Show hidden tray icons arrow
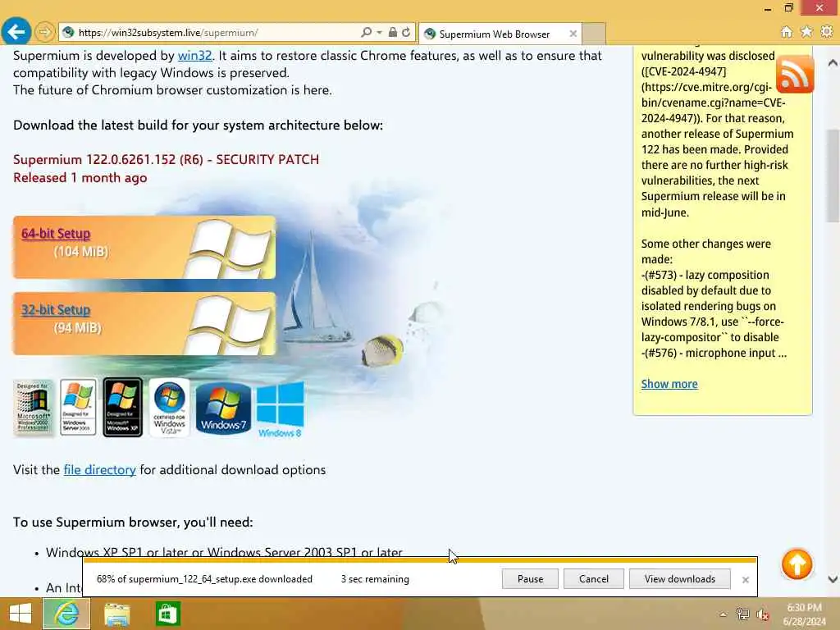The height and width of the screenshot is (630, 840). [x=724, y=614]
